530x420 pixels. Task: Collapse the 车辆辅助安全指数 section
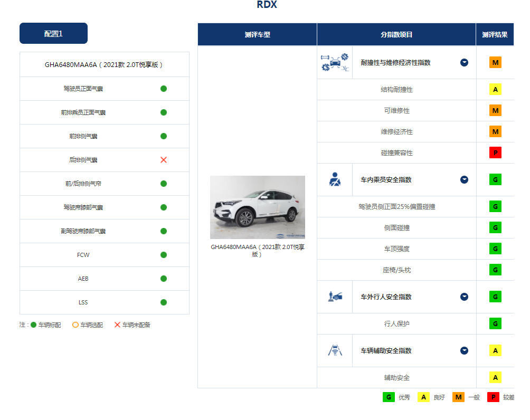point(464,350)
